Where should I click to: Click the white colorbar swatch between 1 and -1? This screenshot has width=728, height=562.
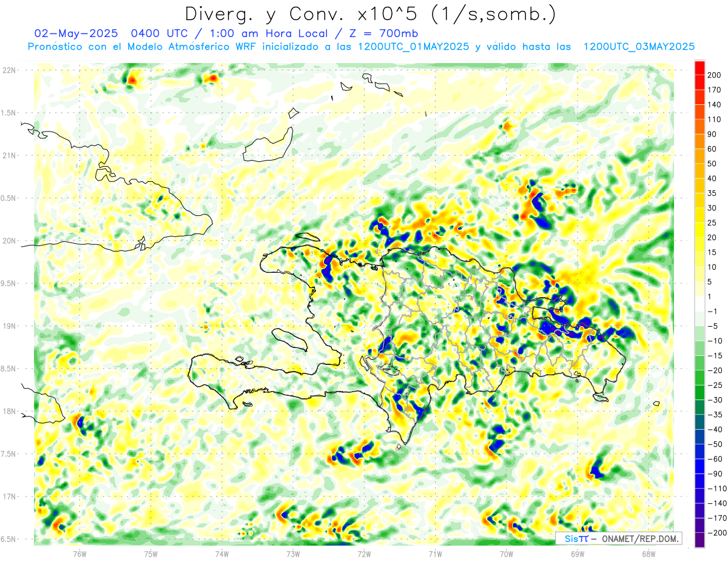[x=699, y=304]
